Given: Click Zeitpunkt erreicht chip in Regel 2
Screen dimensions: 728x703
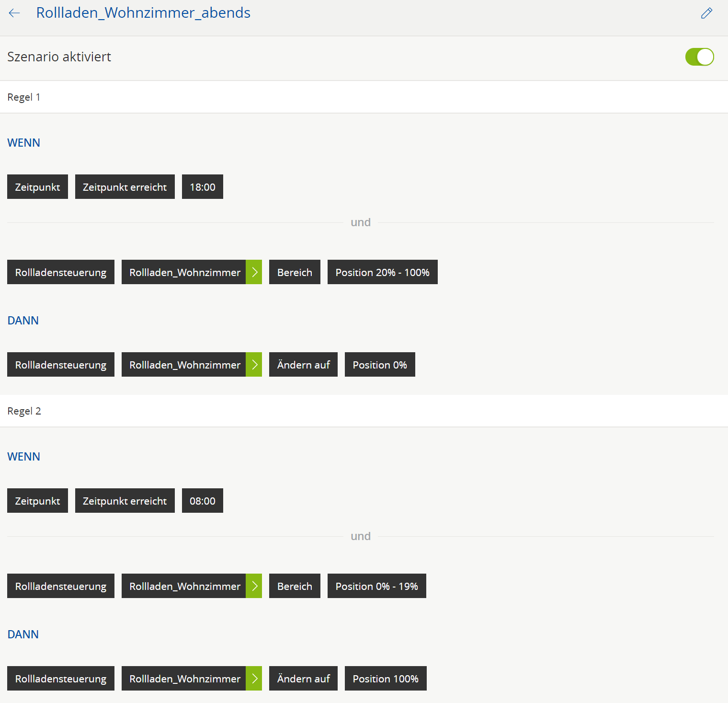Looking at the screenshot, I should point(125,501).
